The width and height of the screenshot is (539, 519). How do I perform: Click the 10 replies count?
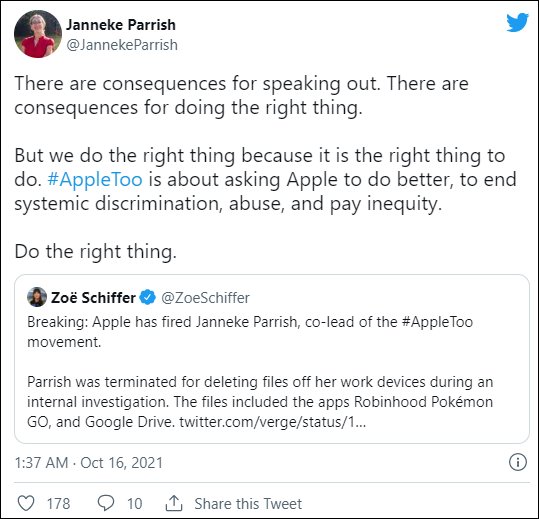(134, 504)
